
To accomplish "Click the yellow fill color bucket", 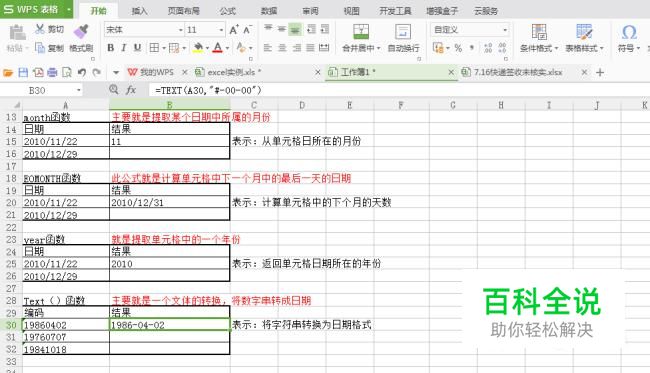I will [198, 48].
